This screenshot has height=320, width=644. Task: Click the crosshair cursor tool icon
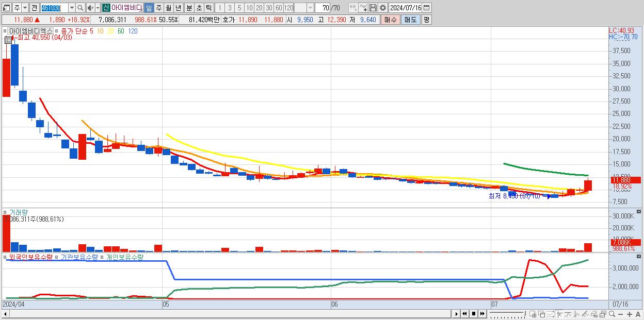coord(559,314)
